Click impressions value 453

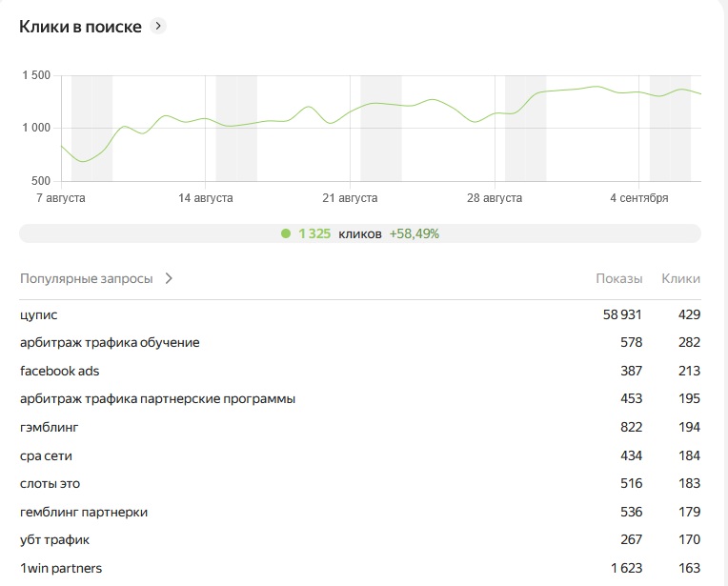[632, 399]
